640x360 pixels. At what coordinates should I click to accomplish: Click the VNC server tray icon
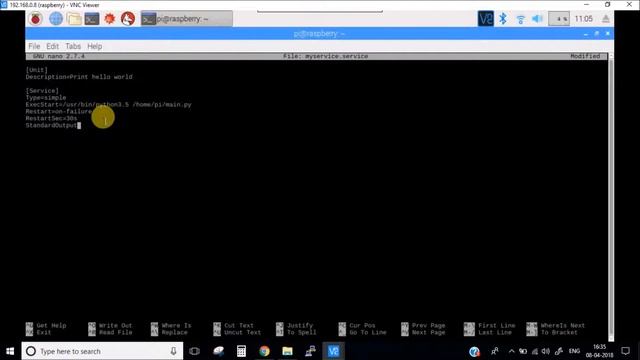(486, 19)
